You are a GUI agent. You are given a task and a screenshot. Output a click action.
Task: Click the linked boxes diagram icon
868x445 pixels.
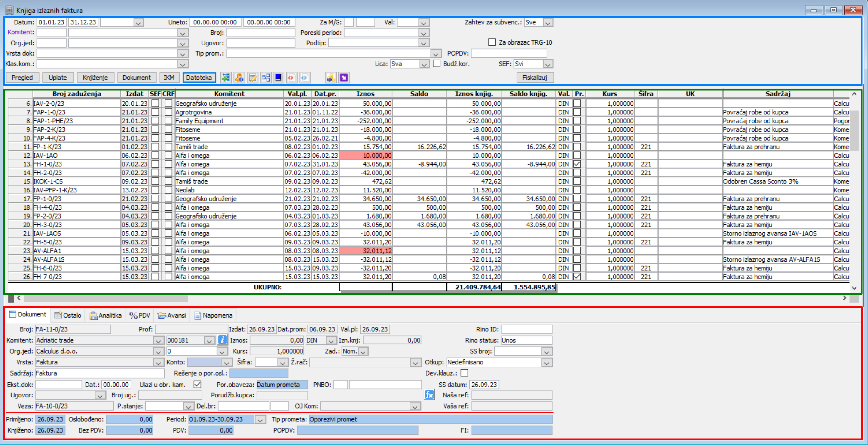click(266, 78)
